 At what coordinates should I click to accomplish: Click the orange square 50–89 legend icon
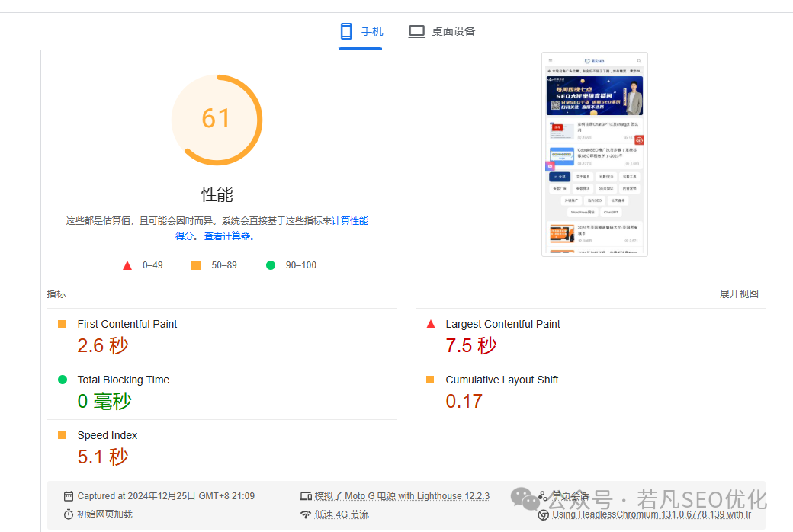196,265
